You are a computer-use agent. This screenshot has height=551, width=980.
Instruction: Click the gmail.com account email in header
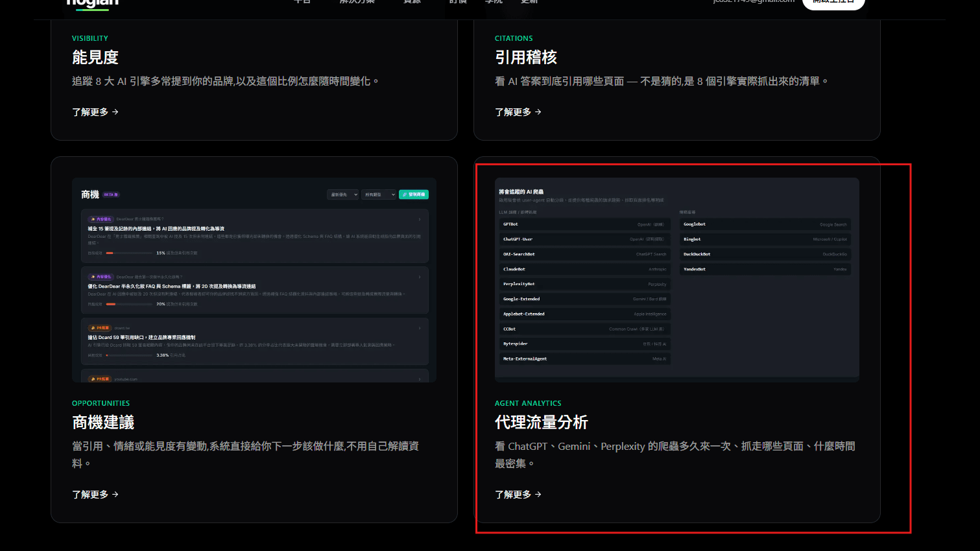(x=754, y=2)
